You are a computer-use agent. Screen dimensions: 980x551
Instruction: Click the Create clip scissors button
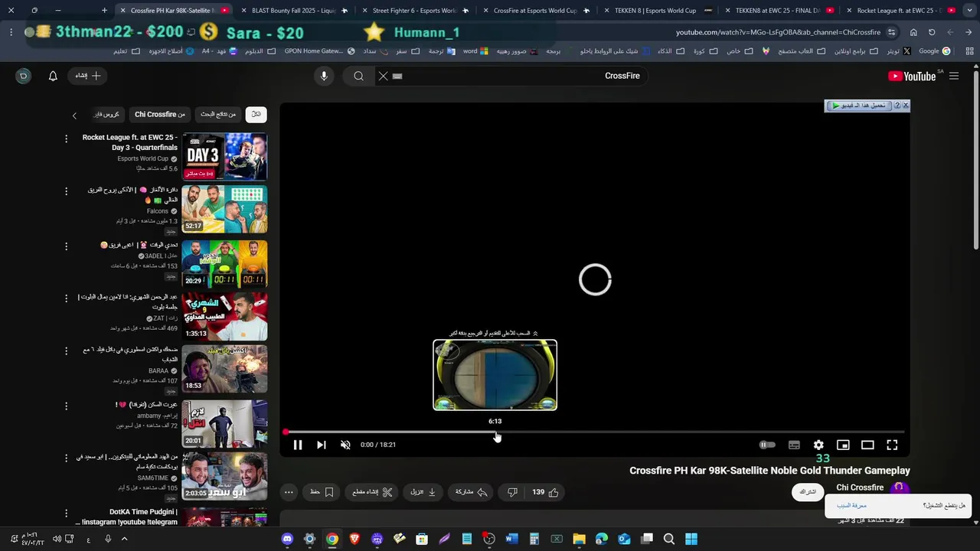pyautogui.click(x=373, y=492)
